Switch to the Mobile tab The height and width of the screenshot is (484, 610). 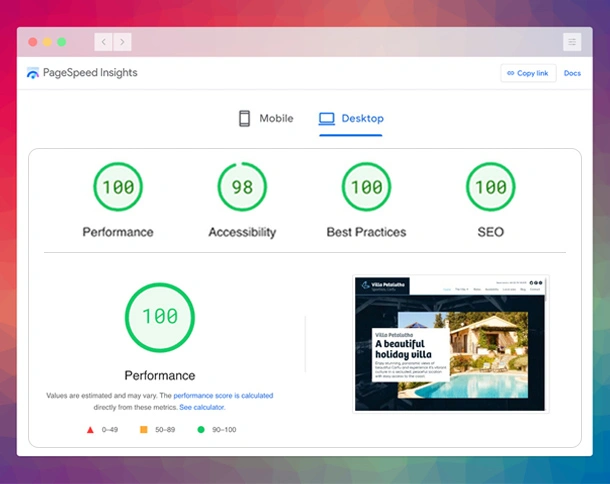click(x=266, y=119)
